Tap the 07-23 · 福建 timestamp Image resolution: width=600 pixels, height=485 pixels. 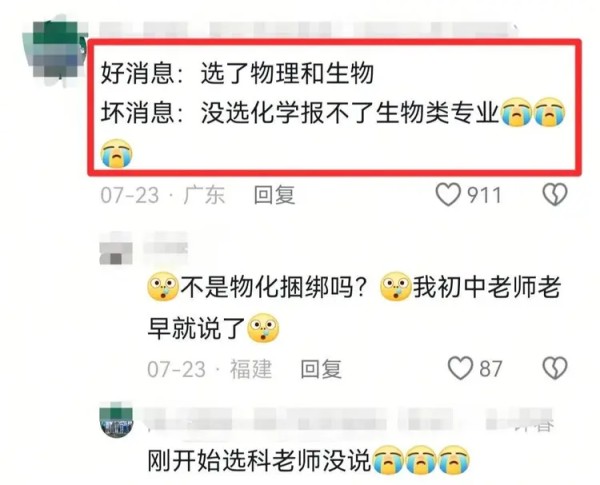pos(209,369)
